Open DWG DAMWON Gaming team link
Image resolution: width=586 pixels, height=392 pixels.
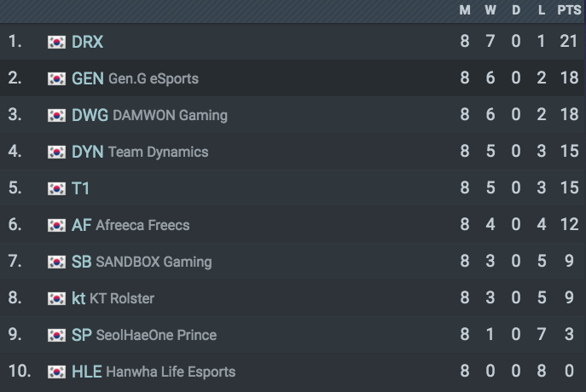click(149, 115)
